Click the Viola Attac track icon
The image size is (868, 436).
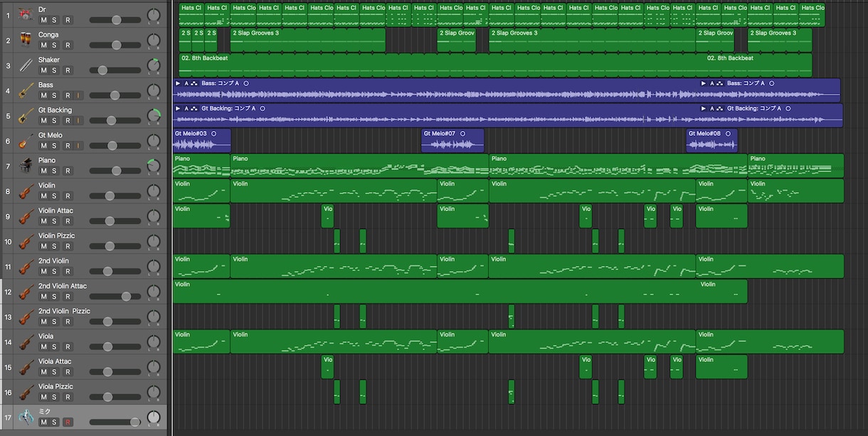tap(26, 366)
